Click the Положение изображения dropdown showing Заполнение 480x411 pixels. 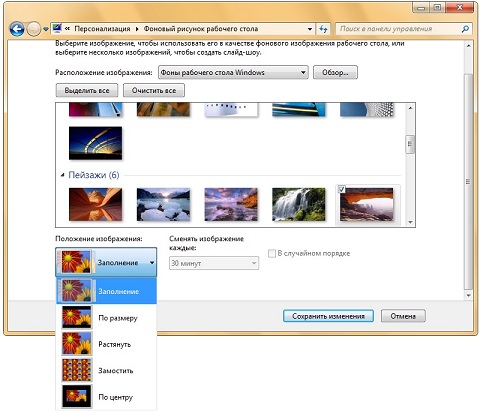(106, 262)
